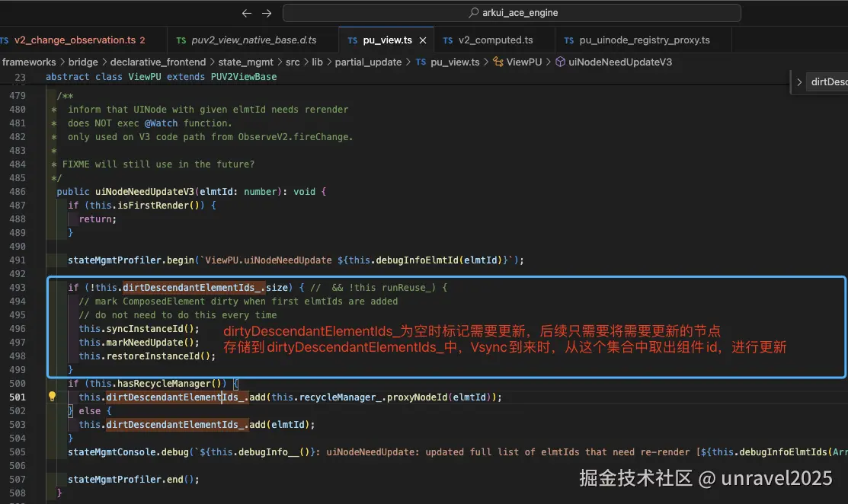Open 'declarative_frontend' breadcrumb
The width and height of the screenshot is (848, 504).
pyautogui.click(x=158, y=62)
